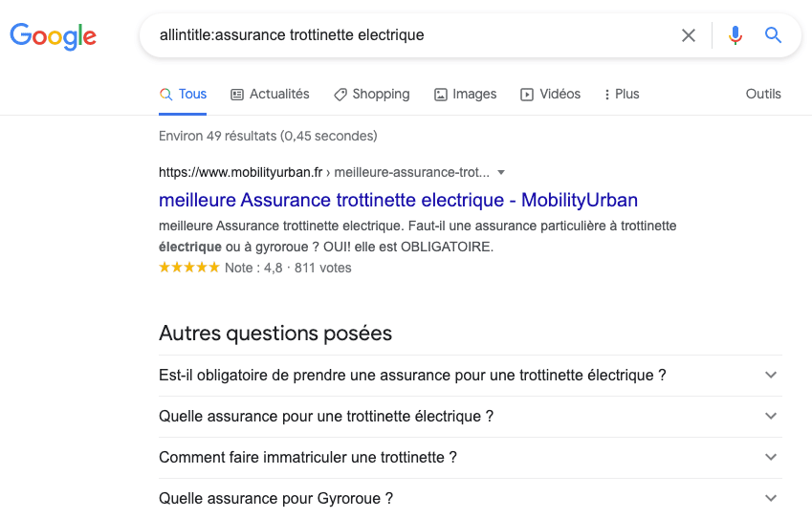The height and width of the screenshot is (518, 812).
Task: Select the Tous results tab
Action: pyautogui.click(x=183, y=94)
